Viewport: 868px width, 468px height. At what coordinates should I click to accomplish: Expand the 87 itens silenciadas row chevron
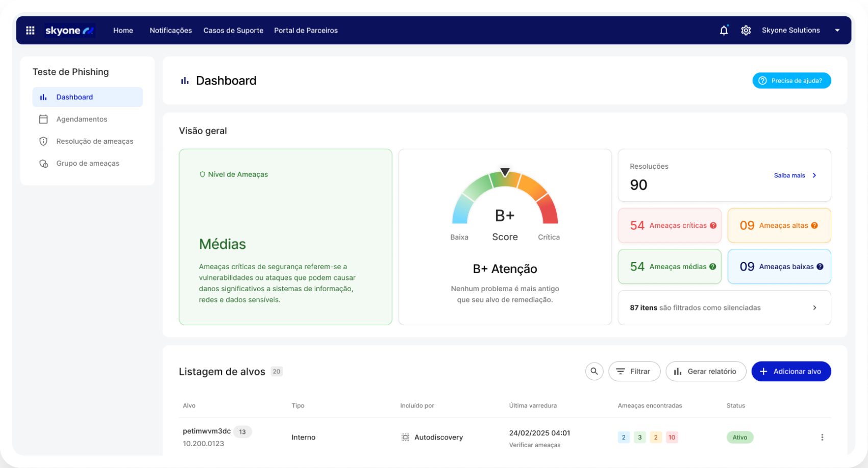(x=814, y=307)
